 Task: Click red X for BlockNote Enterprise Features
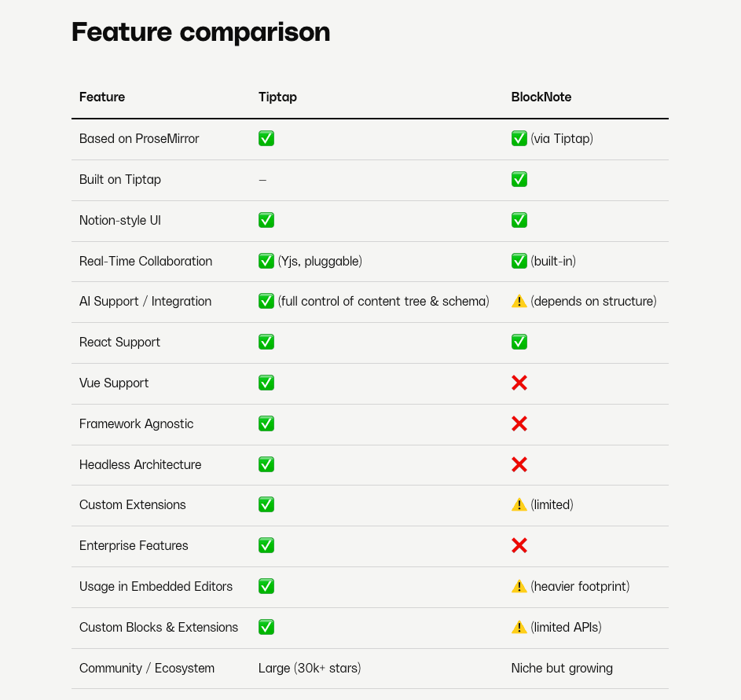(519, 545)
